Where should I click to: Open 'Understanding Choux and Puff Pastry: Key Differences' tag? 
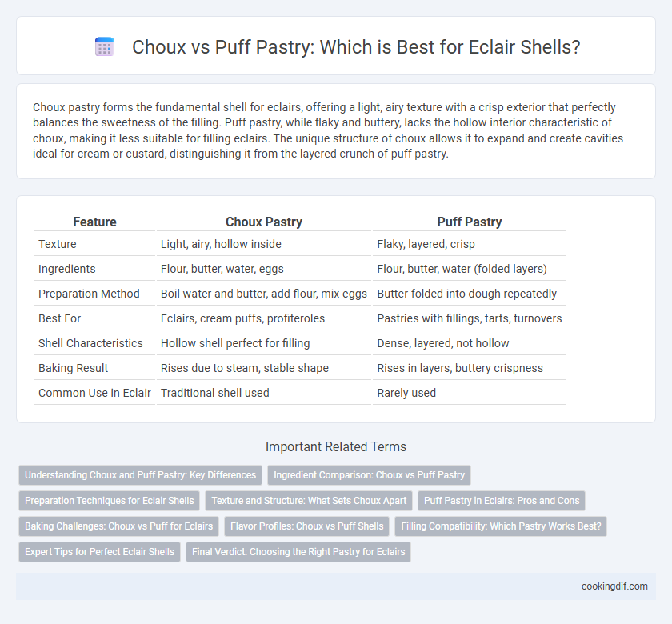pos(140,475)
